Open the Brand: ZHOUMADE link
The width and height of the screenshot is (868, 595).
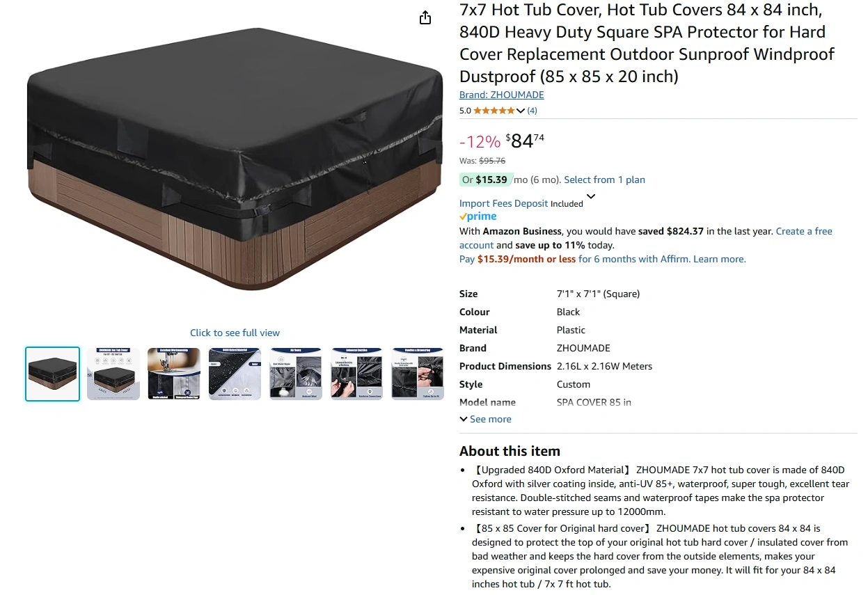pyautogui.click(x=502, y=95)
